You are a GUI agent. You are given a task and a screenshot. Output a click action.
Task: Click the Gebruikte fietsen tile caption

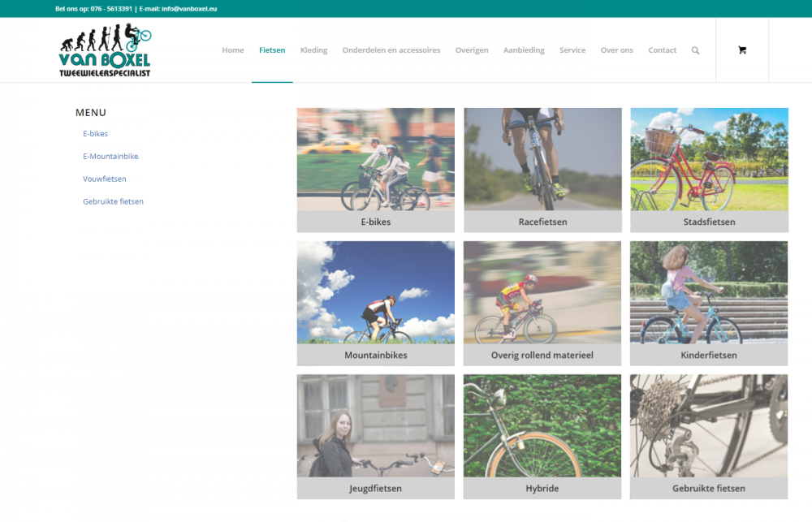tap(709, 489)
